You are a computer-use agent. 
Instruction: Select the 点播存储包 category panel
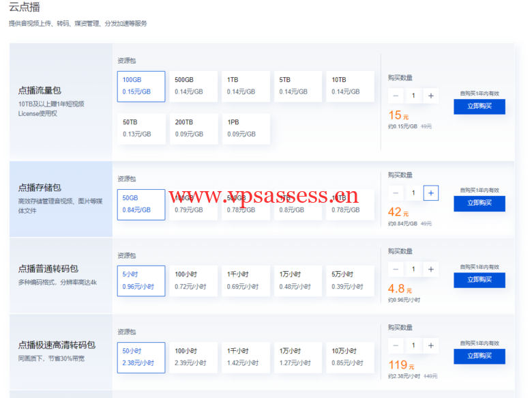[61, 199]
